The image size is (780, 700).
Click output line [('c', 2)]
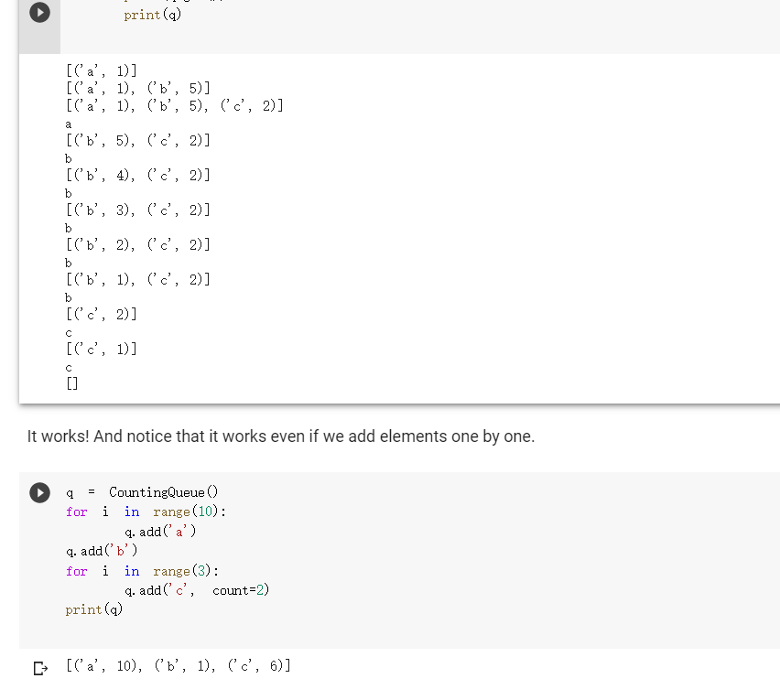pos(101,314)
